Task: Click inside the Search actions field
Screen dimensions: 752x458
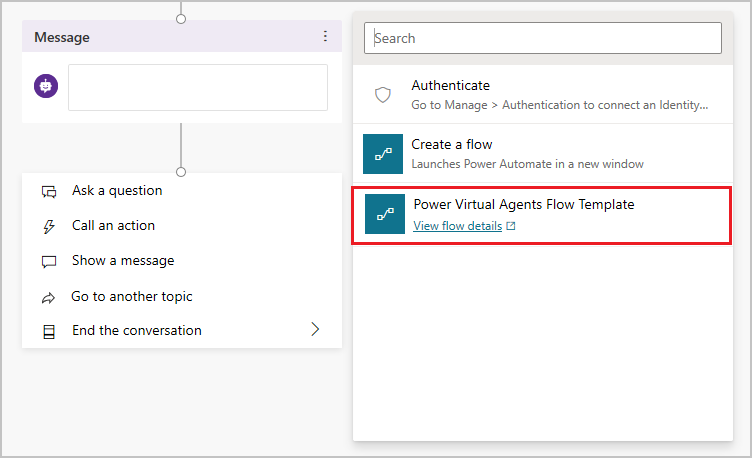Action: click(543, 38)
